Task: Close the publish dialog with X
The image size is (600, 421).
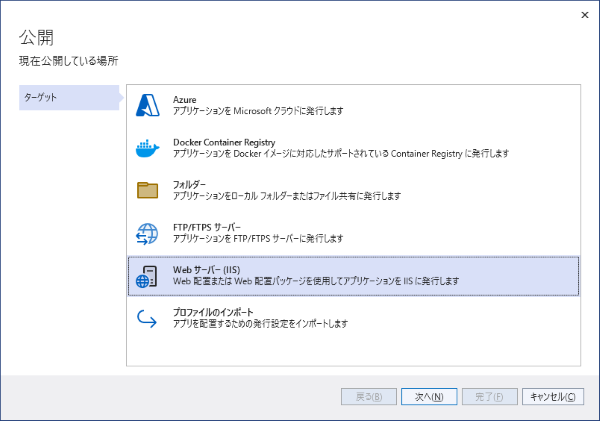Action: (585, 15)
